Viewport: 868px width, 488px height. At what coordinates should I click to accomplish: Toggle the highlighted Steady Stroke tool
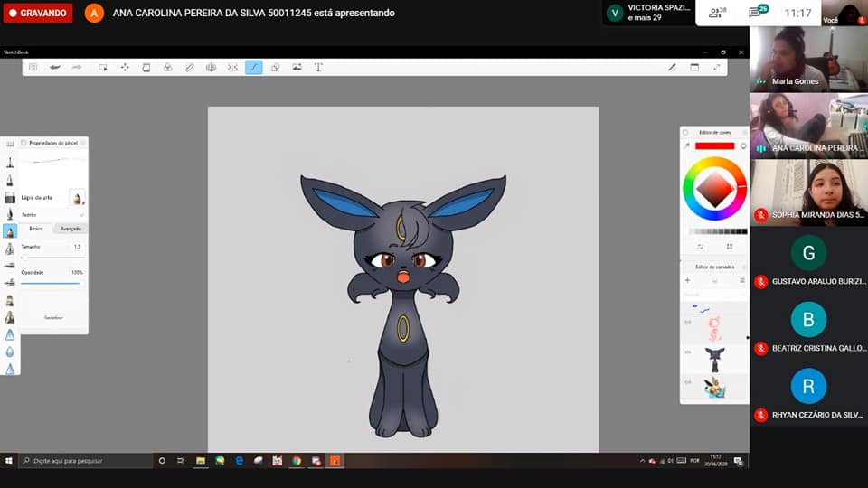tap(253, 68)
